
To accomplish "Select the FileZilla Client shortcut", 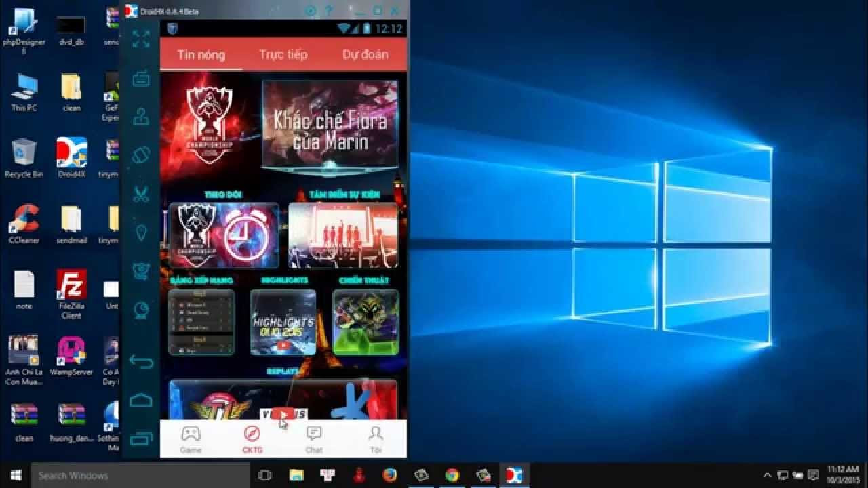I will [71, 294].
